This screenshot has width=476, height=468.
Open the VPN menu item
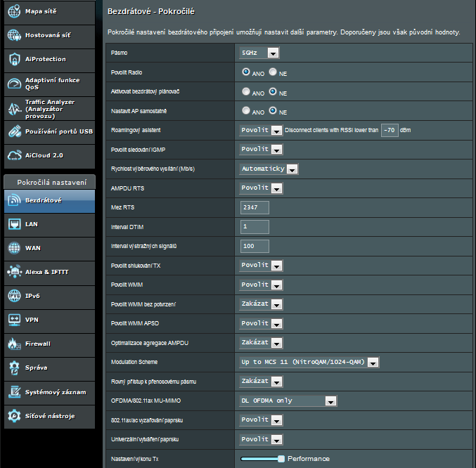48,320
